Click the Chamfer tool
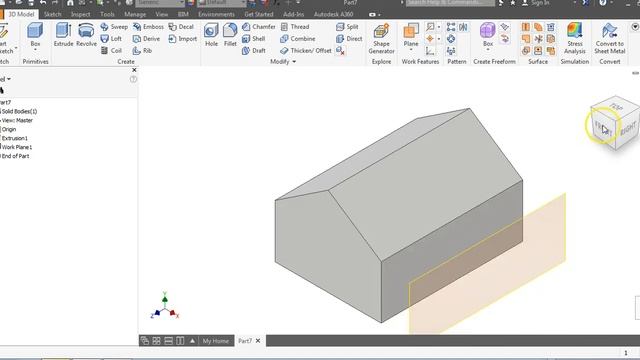 point(259,27)
